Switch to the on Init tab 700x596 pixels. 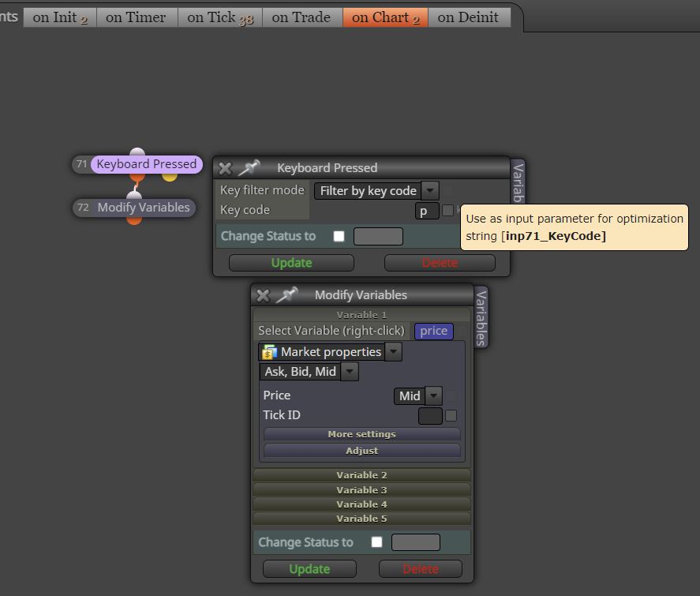(60, 18)
